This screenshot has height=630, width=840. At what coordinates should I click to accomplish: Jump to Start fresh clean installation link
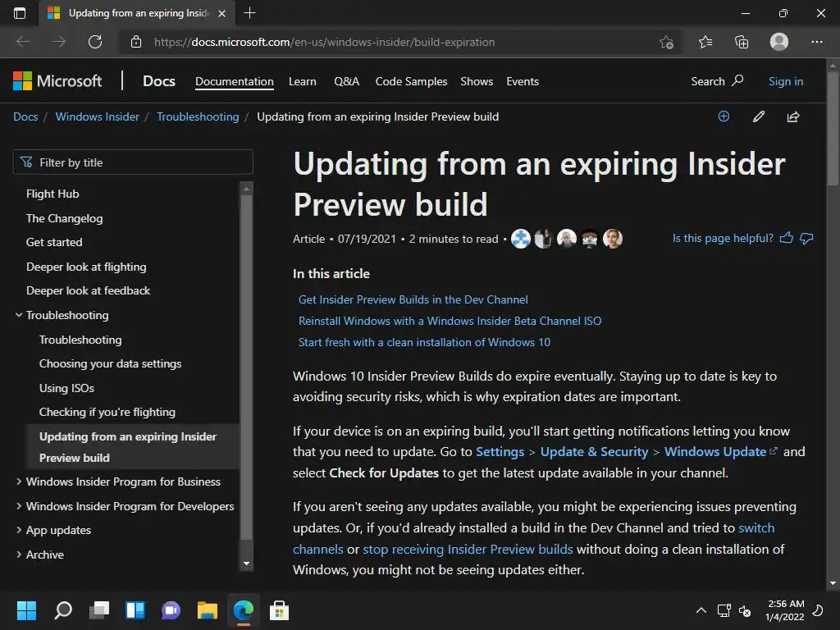click(424, 342)
